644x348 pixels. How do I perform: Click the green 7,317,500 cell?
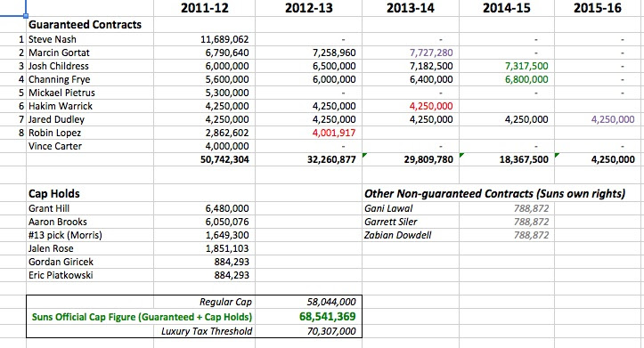(x=507, y=66)
